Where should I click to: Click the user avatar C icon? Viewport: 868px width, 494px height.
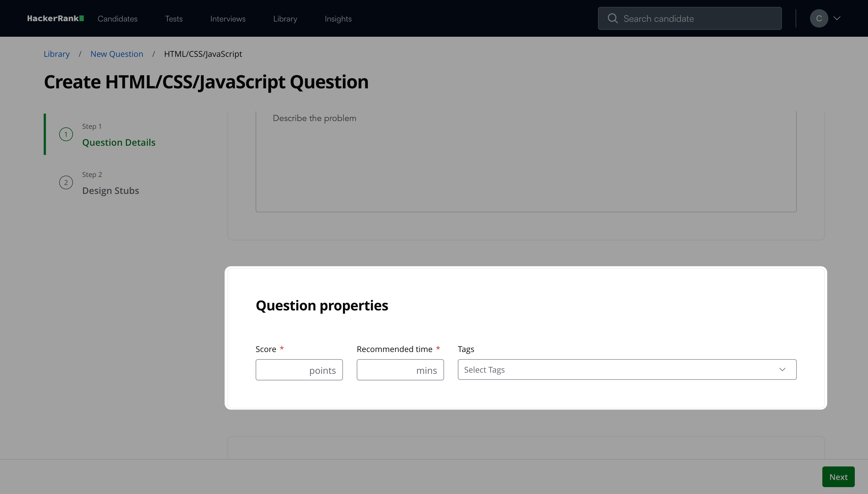coord(819,18)
